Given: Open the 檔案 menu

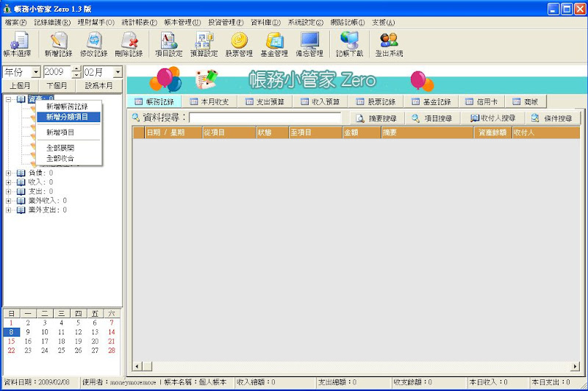Looking at the screenshot, I should 16,23.
